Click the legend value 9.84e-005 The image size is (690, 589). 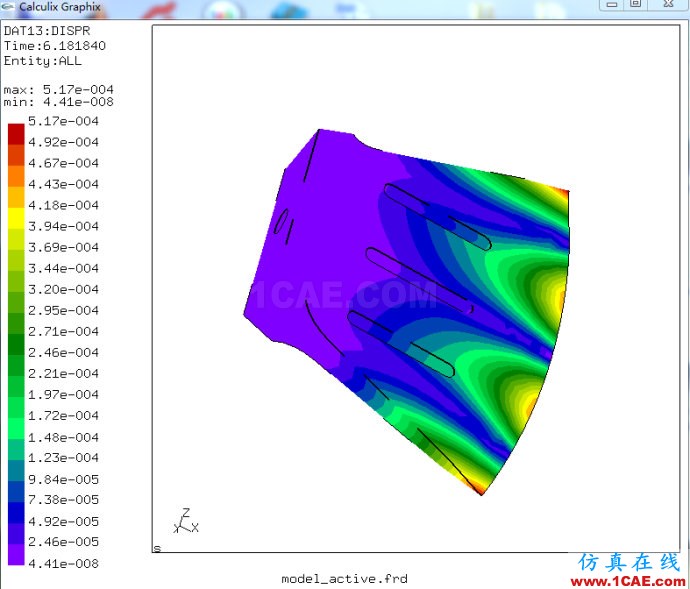click(x=63, y=479)
